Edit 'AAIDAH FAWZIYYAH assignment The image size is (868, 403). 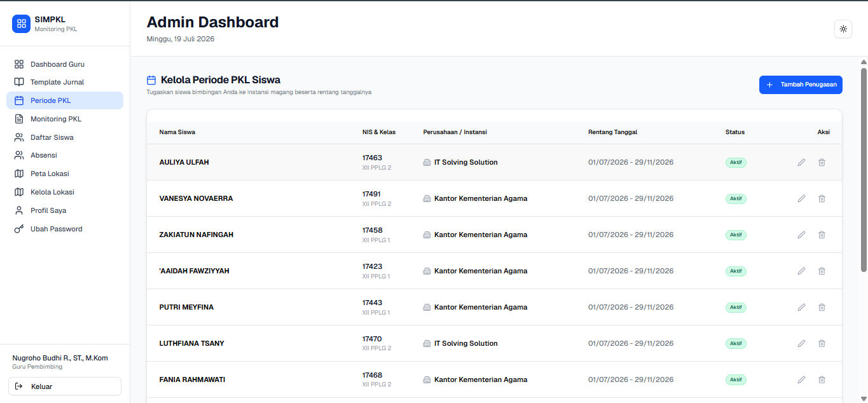[801, 271]
